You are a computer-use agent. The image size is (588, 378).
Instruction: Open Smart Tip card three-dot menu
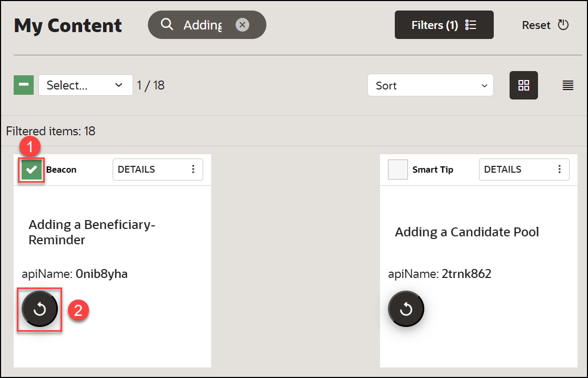click(x=560, y=169)
